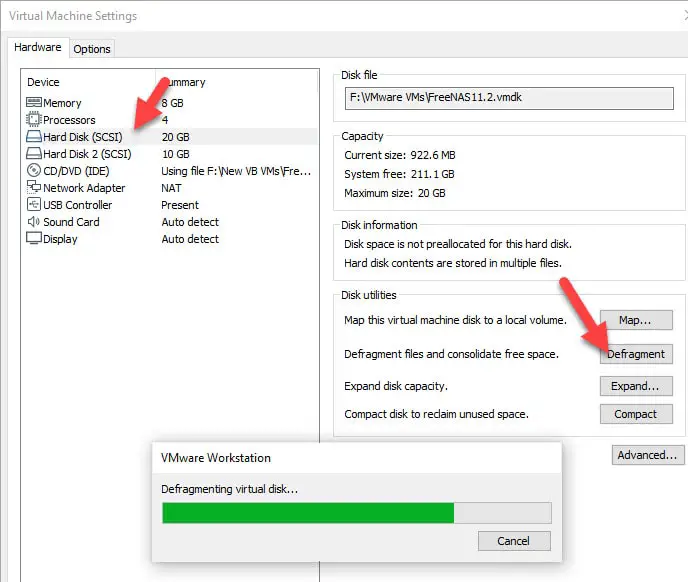The height and width of the screenshot is (582, 688).
Task: Click the Network Adapter icon
Action: 34,187
